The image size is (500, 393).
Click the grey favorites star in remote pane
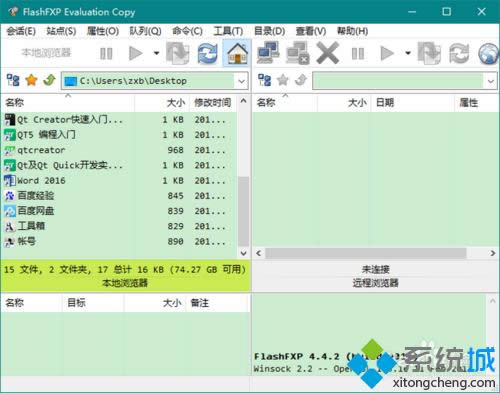(283, 80)
